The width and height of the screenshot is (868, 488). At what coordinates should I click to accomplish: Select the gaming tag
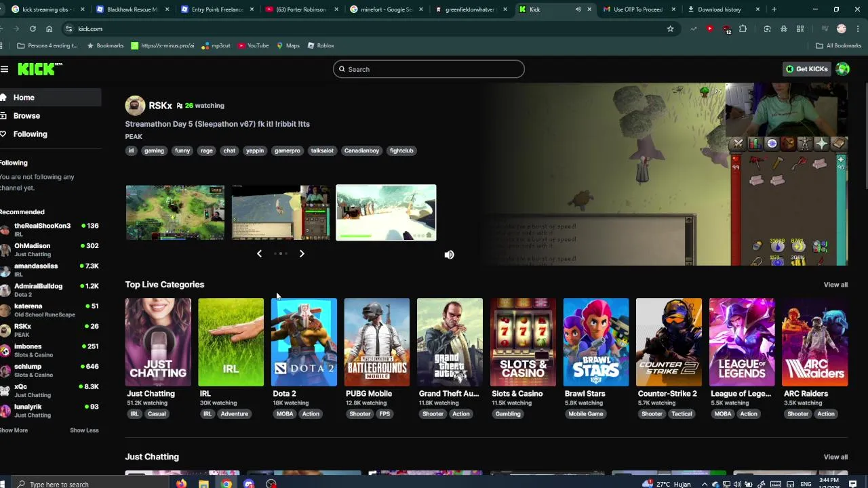coord(154,150)
